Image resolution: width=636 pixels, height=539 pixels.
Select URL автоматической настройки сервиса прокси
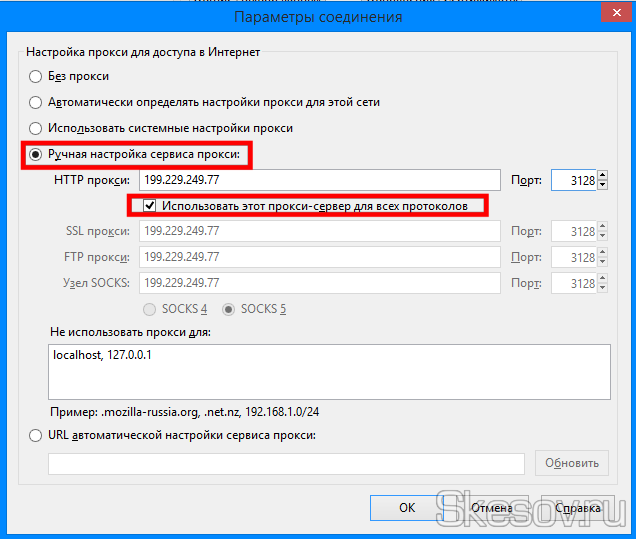pos(36,435)
